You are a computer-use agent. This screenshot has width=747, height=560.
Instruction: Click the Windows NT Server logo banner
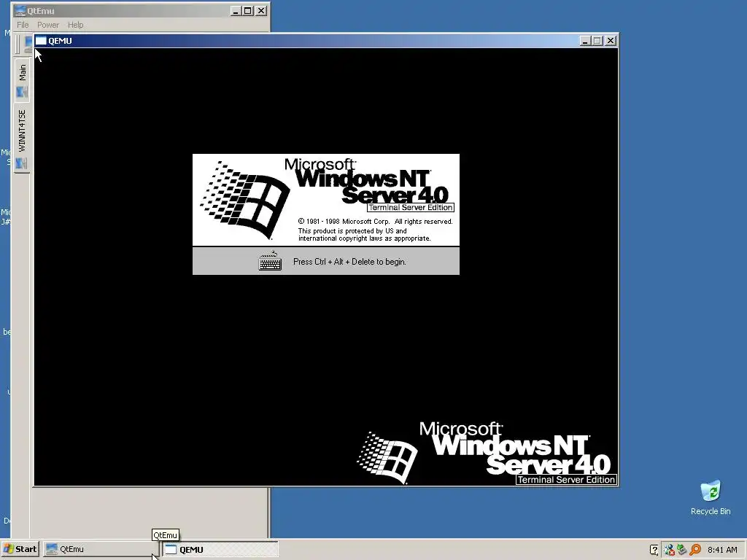[326, 200]
